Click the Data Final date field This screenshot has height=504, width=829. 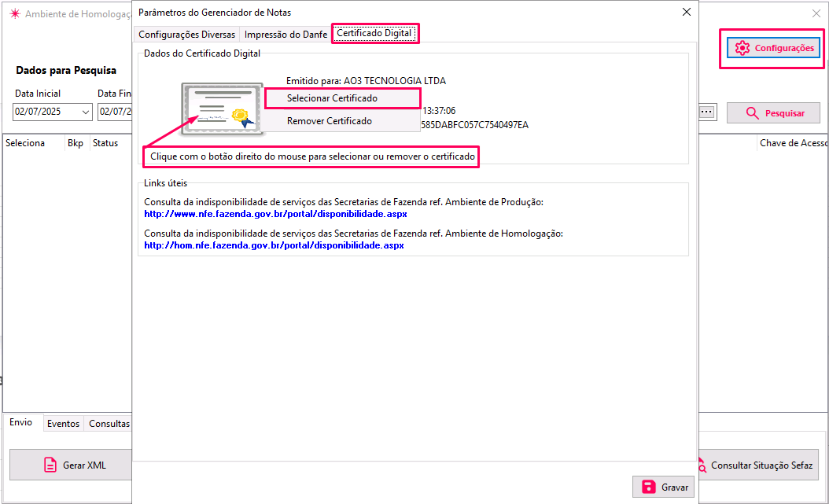point(113,112)
